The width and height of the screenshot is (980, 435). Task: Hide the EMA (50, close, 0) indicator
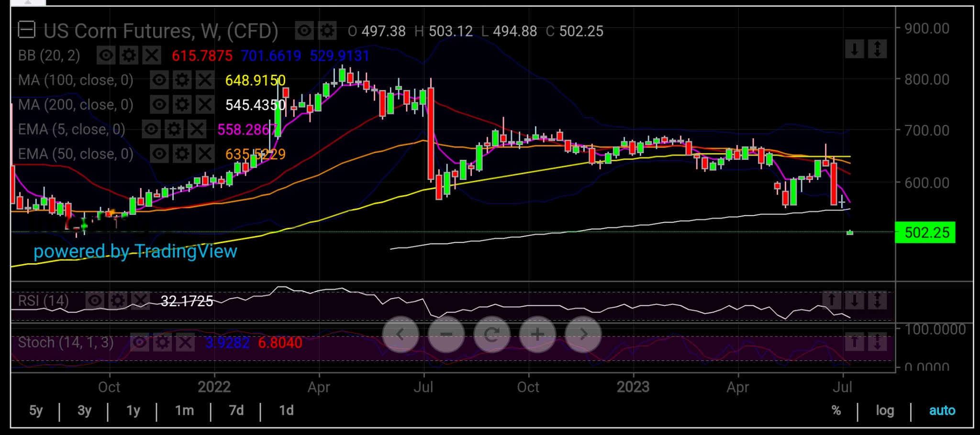click(159, 154)
